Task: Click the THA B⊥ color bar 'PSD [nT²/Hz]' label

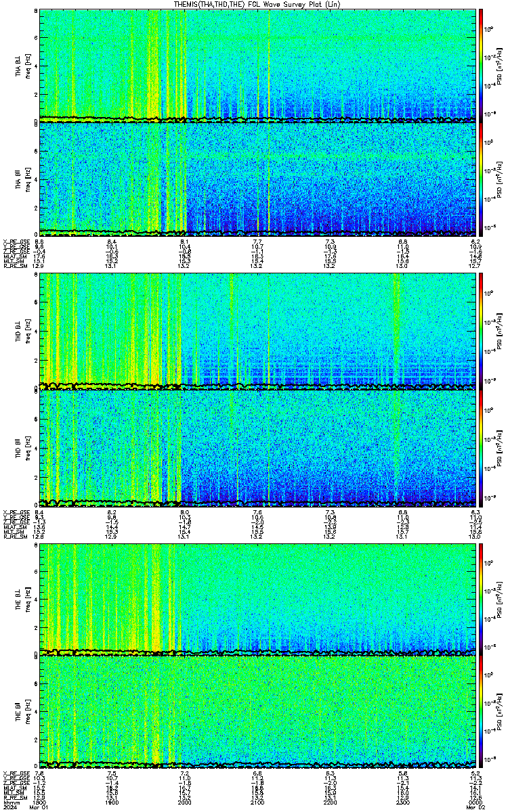Action: point(500,65)
